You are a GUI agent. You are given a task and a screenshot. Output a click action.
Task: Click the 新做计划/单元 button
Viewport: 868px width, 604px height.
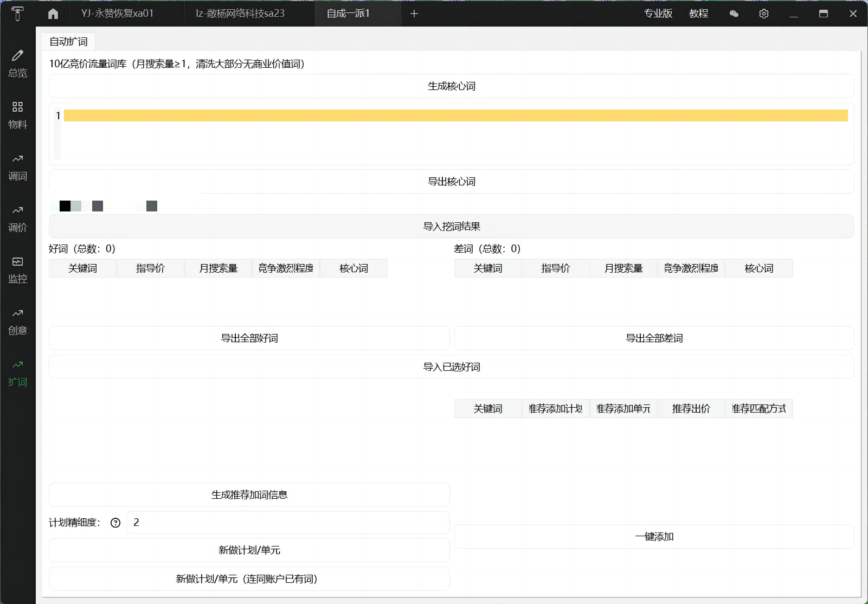click(x=249, y=550)
